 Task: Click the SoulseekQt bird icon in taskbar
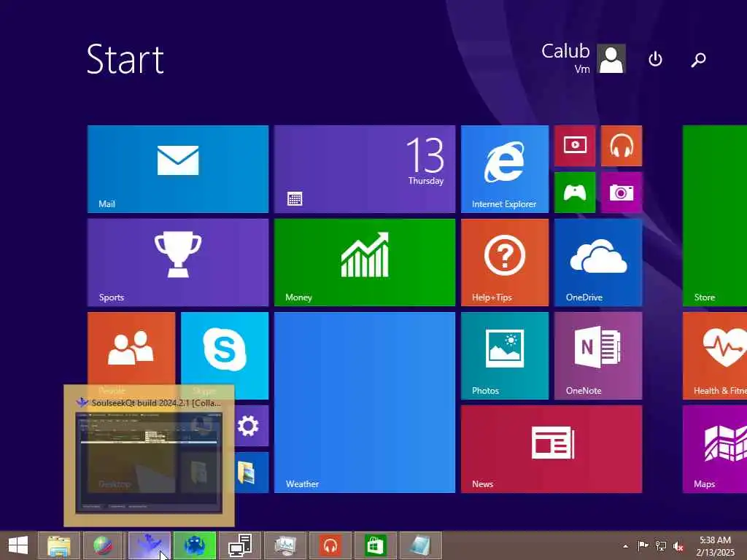coord(149,545)
